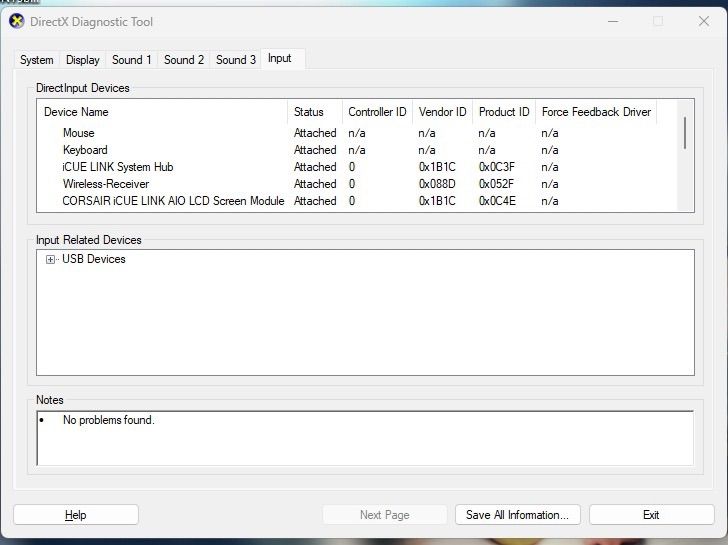Image resolution: width=728 pixels, height=545 pixels.
Task: Go to the Sound 2 tab
Action: point(184,60)
